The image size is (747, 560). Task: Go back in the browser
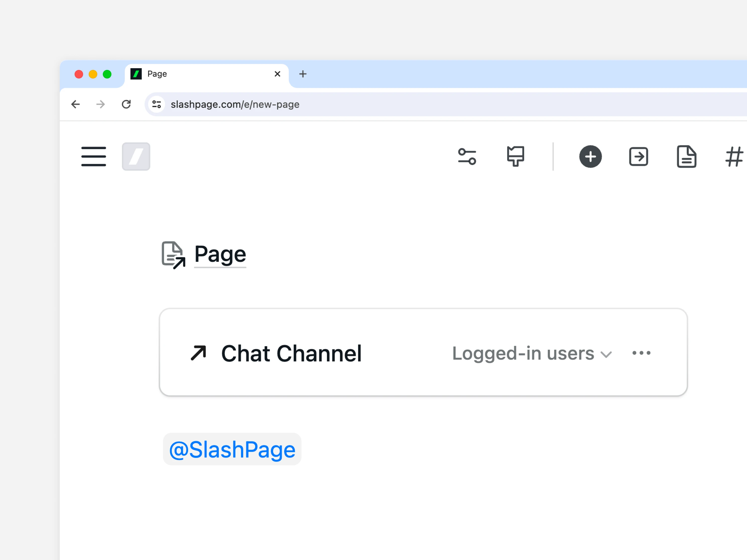[x=76, y=104]
